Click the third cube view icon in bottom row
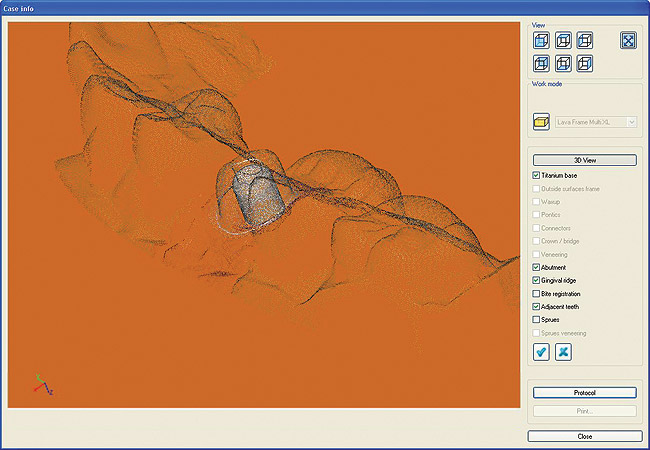This screenshot has height=450, width=650. 585,63
